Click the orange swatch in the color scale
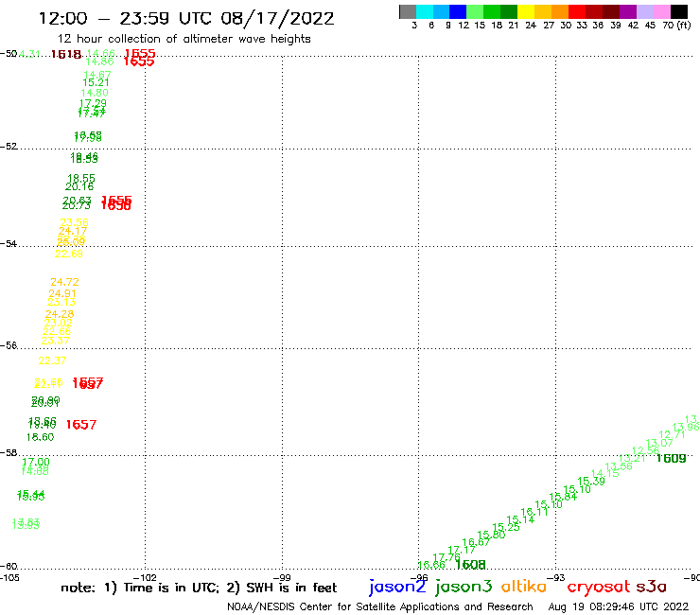Image resolution: width=700 pixels, height=615 pixels. coord(560,11)
